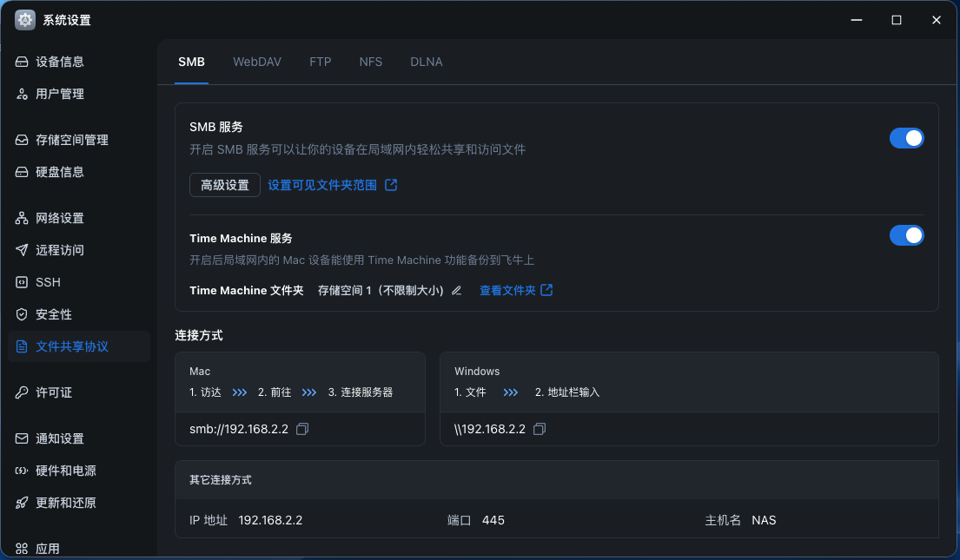Click the pencil edit icon for Time Machine folder
This screenshot has width=960, height=560.
[456, 290]
